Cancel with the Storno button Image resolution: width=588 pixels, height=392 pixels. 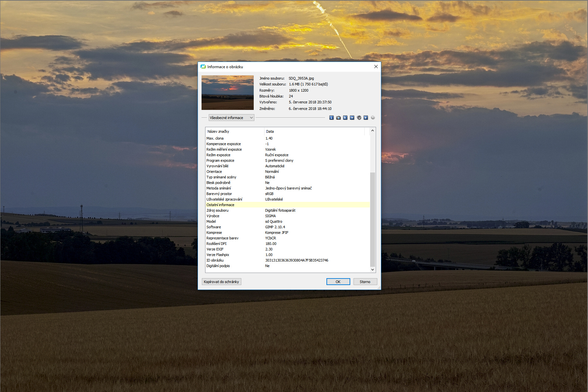pyautogui.click(x=365, y=282)
